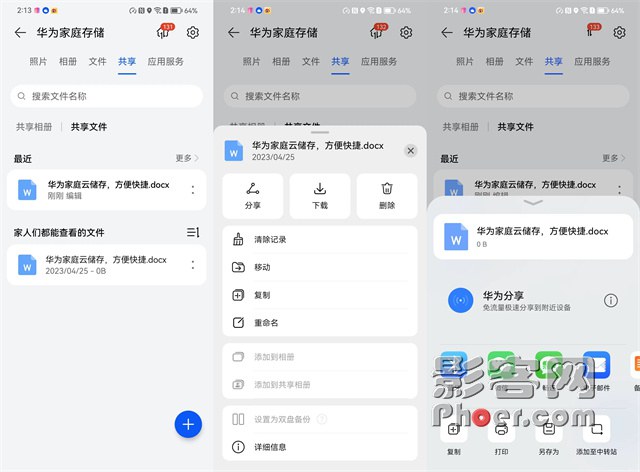Switch to 共享文件 sub-tab on left screen
The height and width of the screenshot is (472, 640).
point(89,127)
